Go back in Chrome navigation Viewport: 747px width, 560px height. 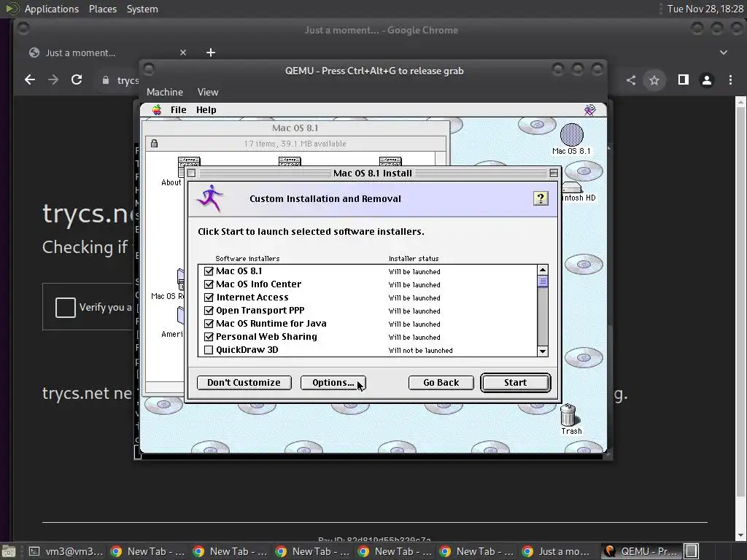pyautogui.click(x=29, y=80)
